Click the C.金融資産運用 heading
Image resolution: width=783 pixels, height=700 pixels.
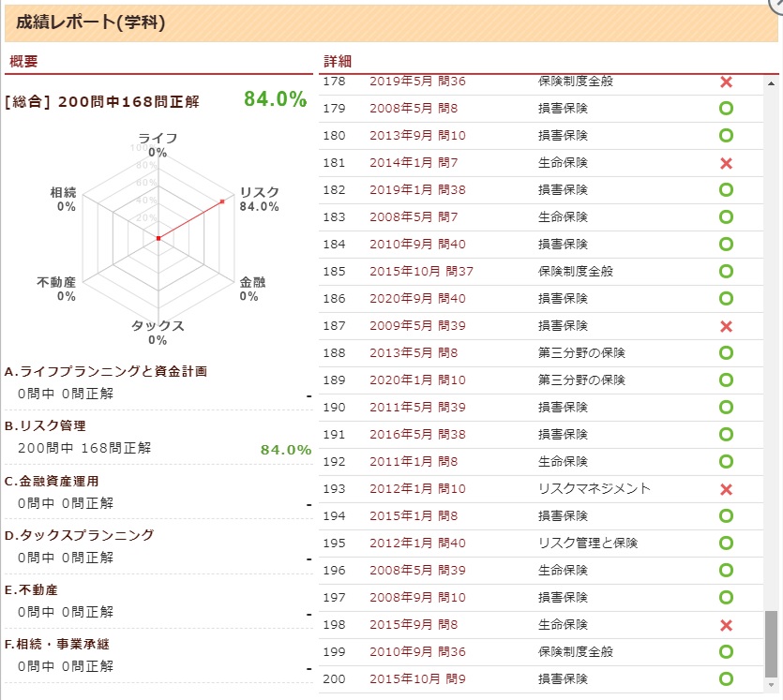coord(52,482)
